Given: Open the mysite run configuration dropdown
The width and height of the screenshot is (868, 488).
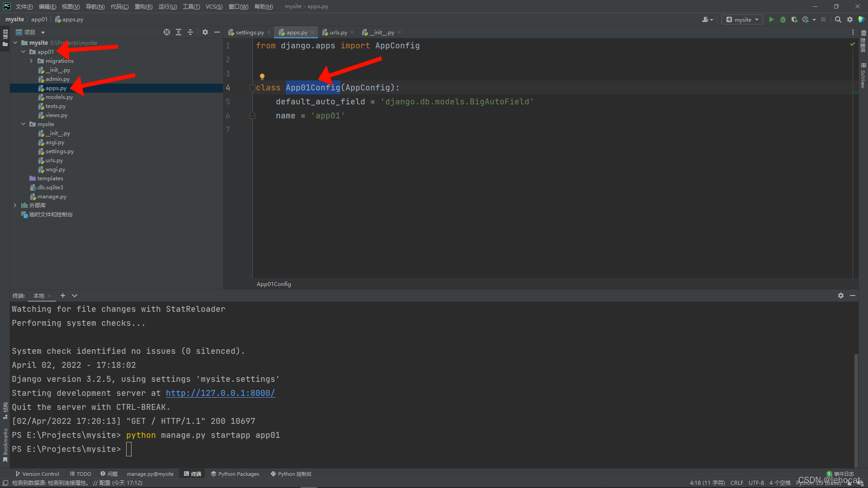Looking at the screenshot, I should [742, 19].
